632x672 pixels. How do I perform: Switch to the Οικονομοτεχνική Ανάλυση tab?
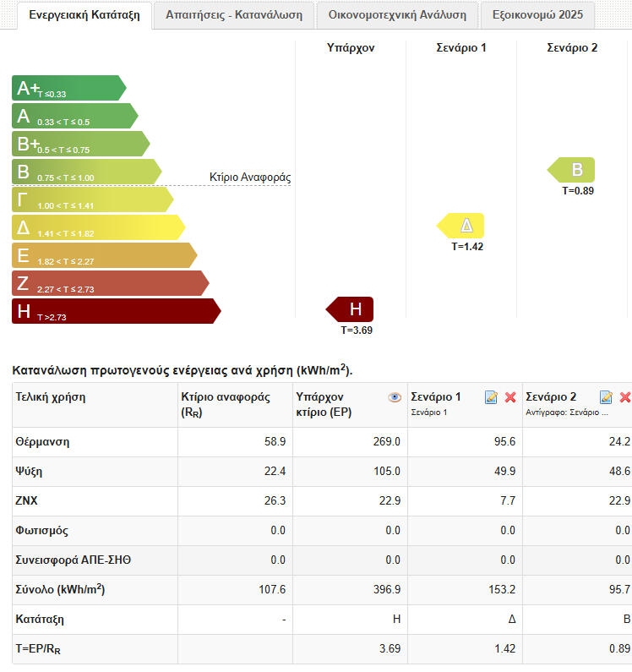[x=397, y=15]
